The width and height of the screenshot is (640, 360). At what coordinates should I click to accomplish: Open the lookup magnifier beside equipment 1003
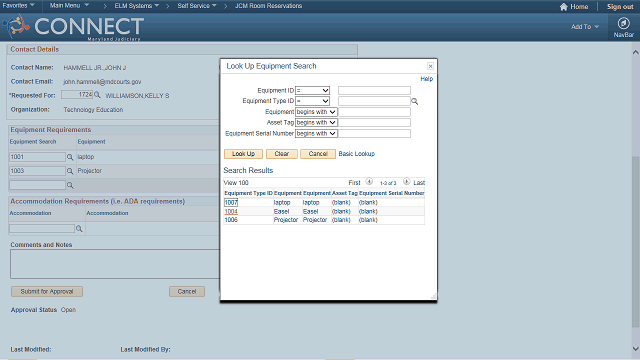click(x=70, y=171)
